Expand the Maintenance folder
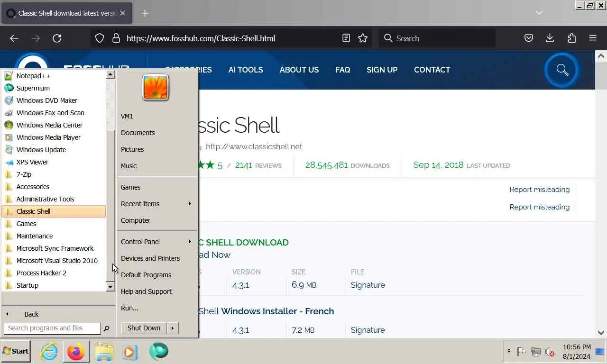Screen dimensions: 607x364 pyautogui.click(x=54, y=236)
